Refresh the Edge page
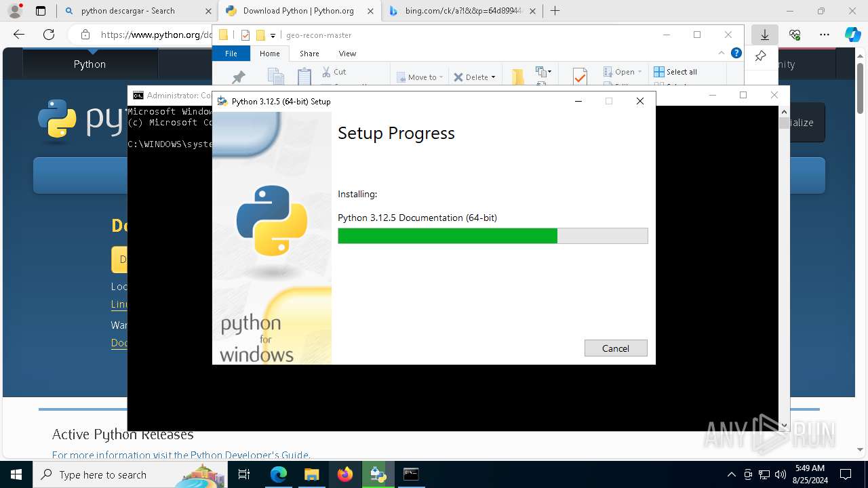 49,35
